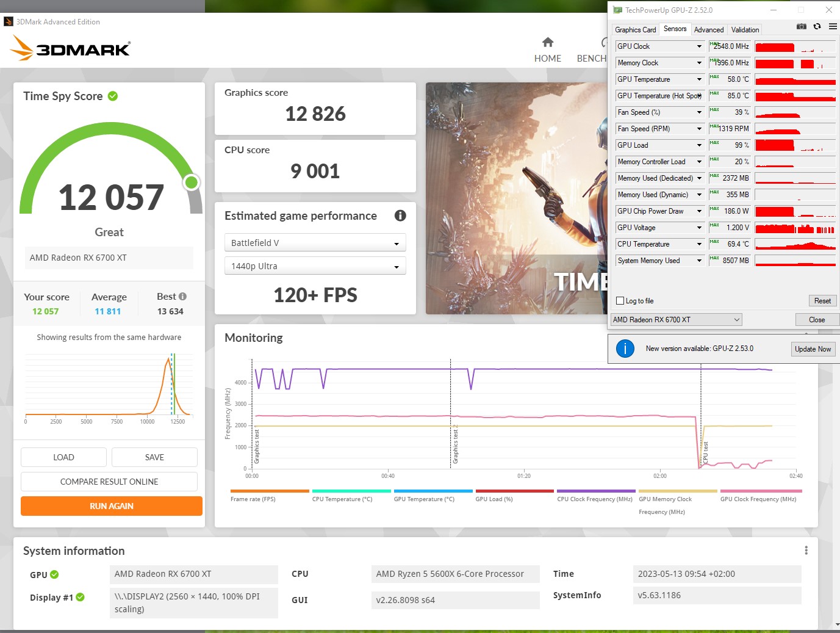
Task: Click the GPU Memory Clock yellow legend swatch
Action: click(x=678, y=491)
